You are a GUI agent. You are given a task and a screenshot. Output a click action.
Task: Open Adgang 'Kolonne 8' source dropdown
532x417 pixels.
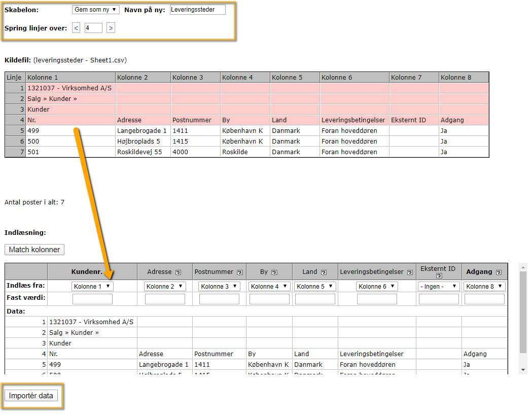click(484, 287)
